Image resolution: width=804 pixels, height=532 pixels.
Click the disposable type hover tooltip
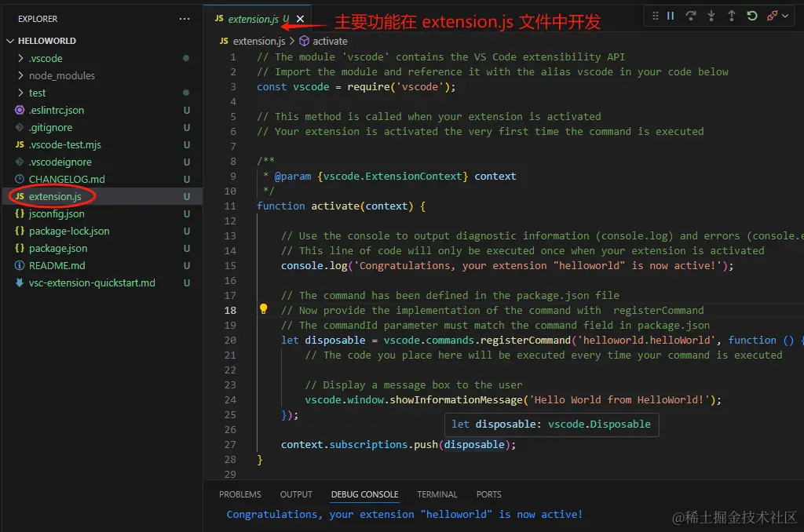[551, 425]
